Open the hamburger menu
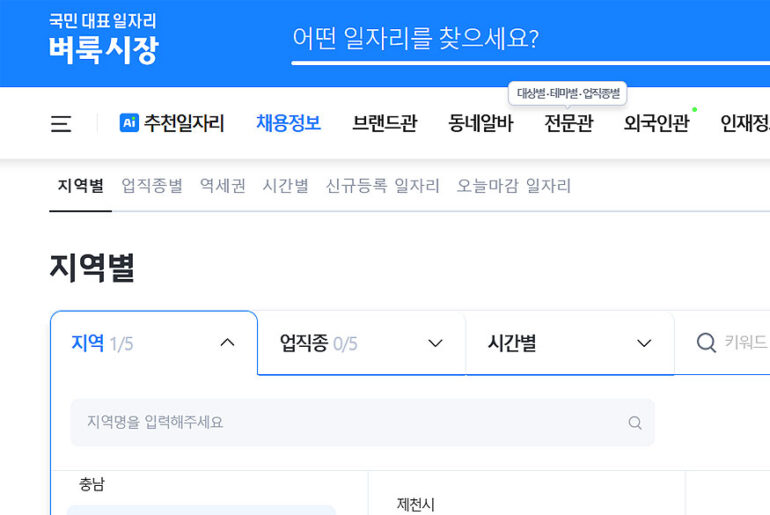The height and width of the screenshot is (515, 770). [61, 124]
